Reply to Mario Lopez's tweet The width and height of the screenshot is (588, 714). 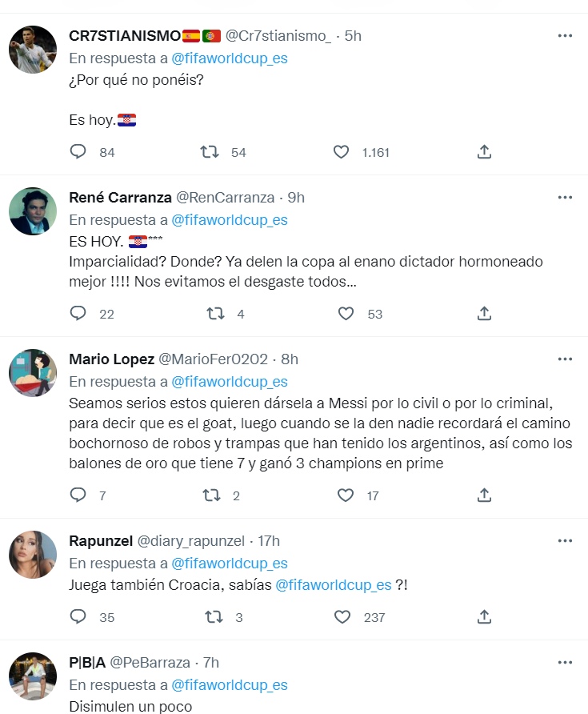(78, 495)
